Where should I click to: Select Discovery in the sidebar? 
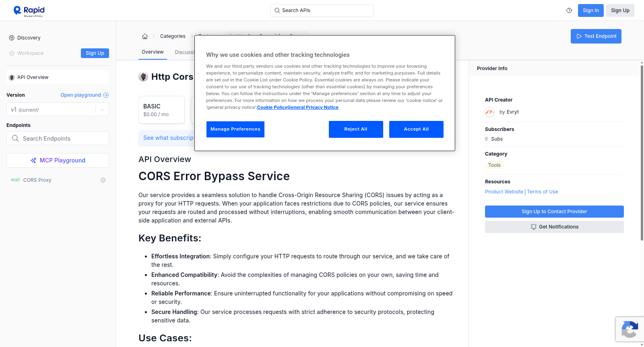point(29,38)
